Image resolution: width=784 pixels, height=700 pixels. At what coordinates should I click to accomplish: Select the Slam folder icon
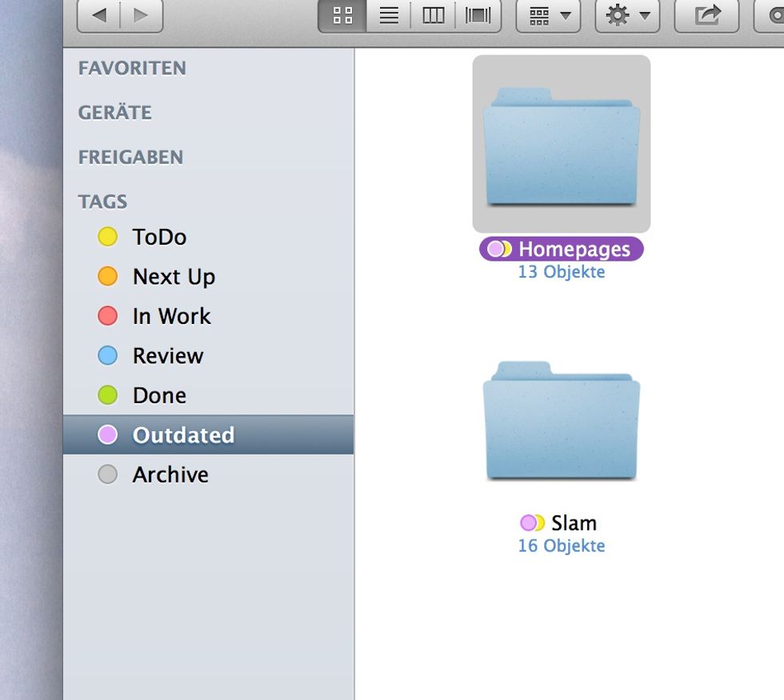point(562,420)
